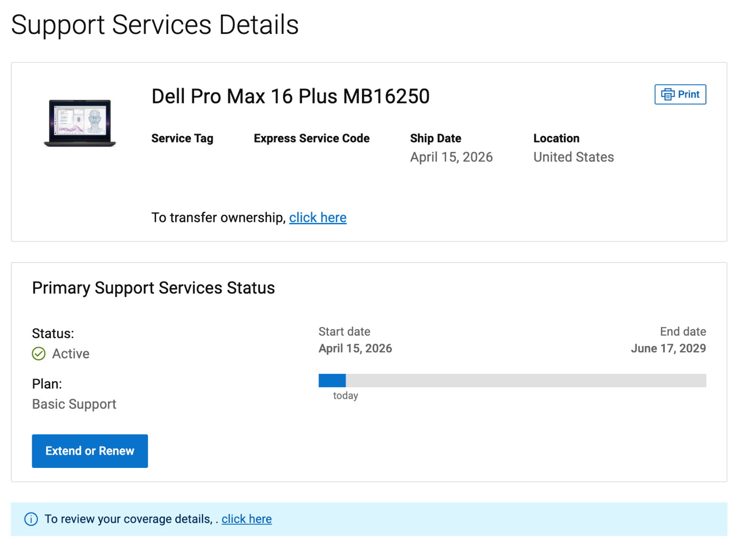Select the Dell Pro Max 16 Plus MB16250 title
Viewport: 756px width, 551px height.
(x=291, y=96)
